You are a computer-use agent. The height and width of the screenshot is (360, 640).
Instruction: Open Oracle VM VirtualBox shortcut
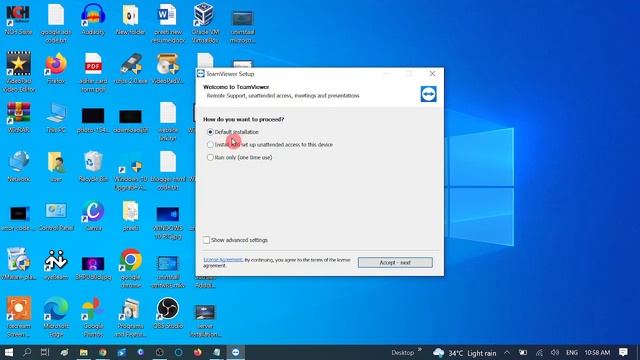coord(205,22)
